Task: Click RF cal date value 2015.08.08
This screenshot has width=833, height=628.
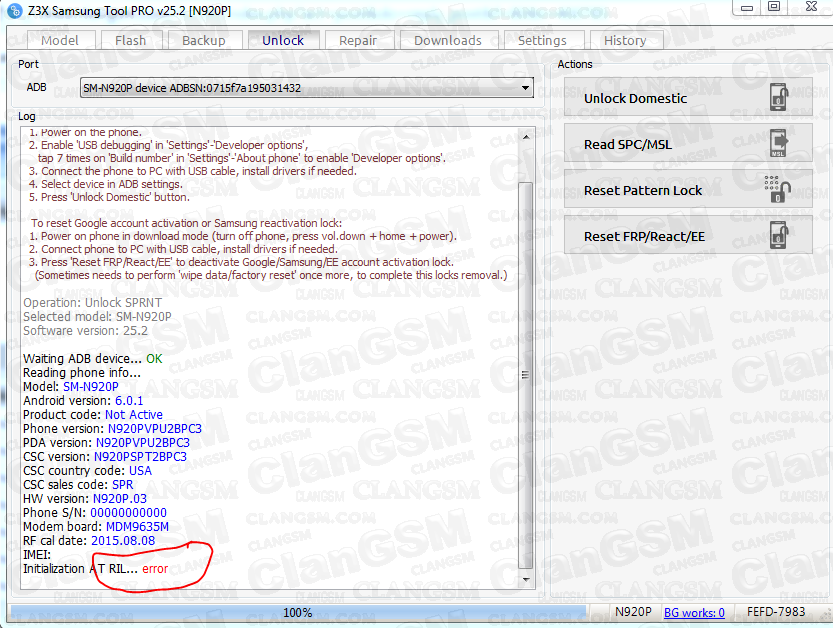Action: tap(123, 540)
